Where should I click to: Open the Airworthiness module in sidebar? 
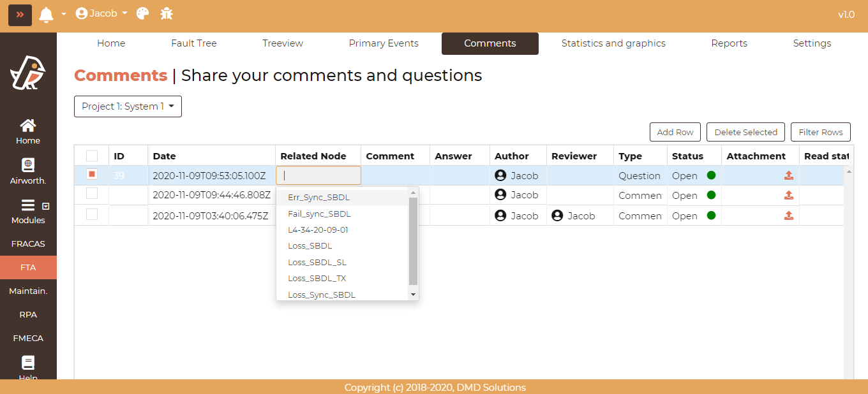tap(28, 171)
